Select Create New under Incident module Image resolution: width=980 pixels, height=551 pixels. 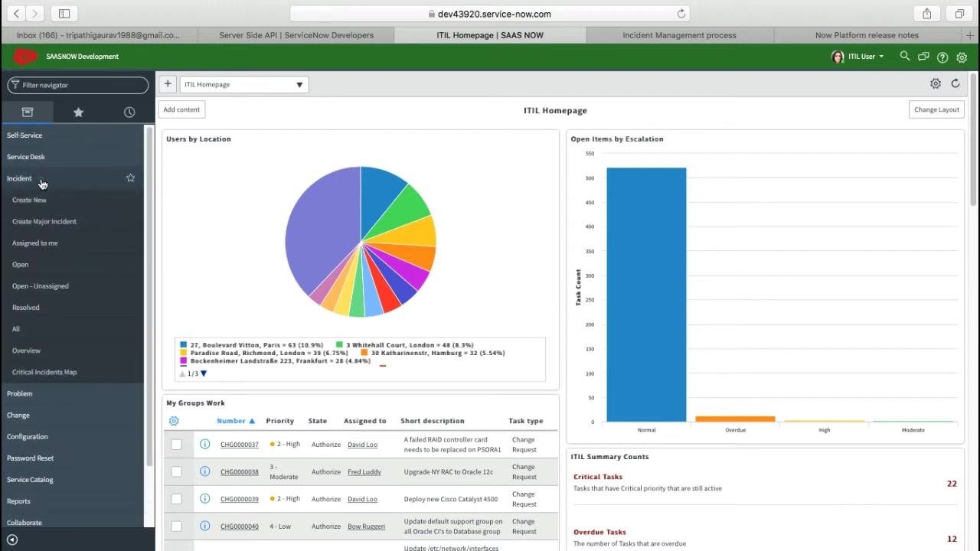(x=29, y=200)
